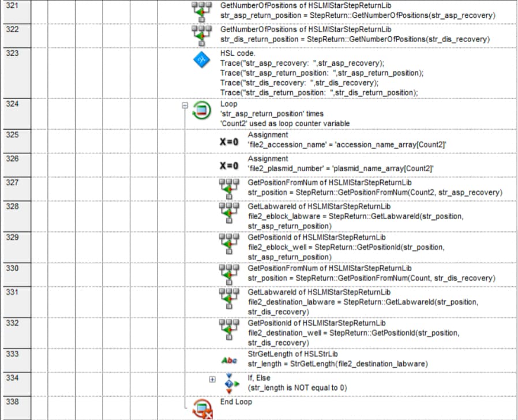Click the Trace "str_dis_return_position: " code line
518x420 pixels.
[319, 93]
